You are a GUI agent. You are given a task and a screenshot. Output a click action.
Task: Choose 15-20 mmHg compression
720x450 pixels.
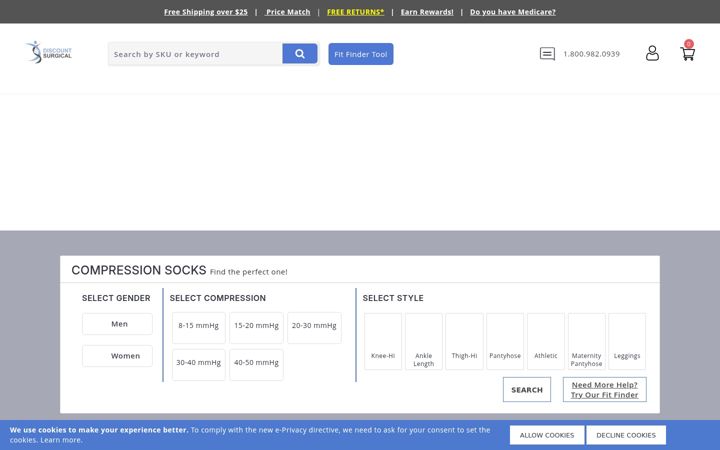256,328
